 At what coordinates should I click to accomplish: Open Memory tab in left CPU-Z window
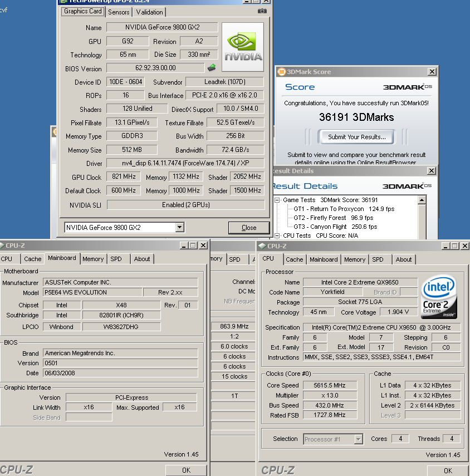point(93,259)
